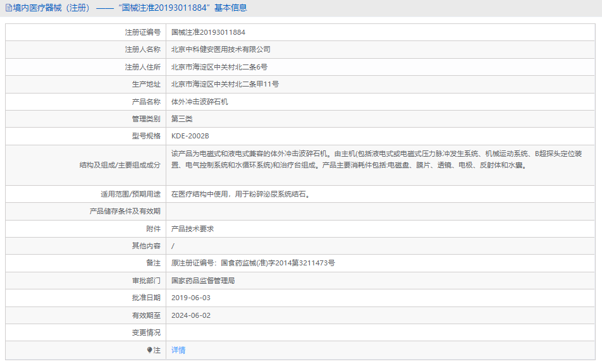This screenshot has height=364, width=602.
Task: Select production address 北京市海淀区中关村北二条甲11号
Action: 225,85
